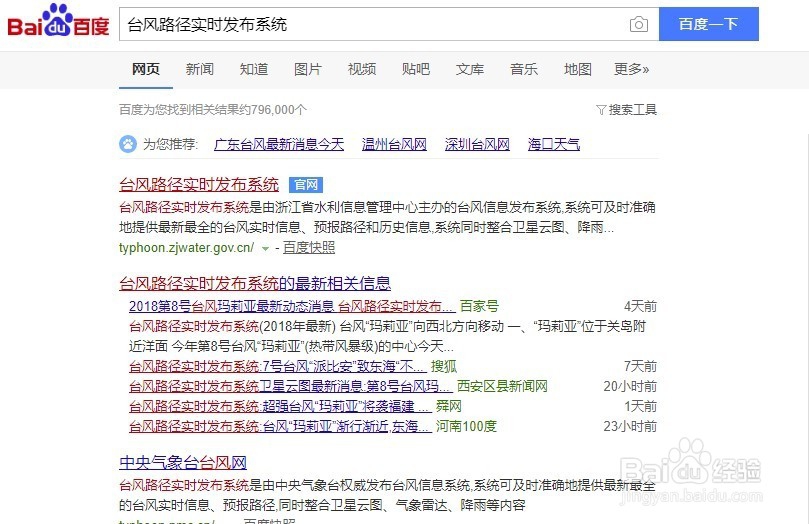Open 百度快照 for zjwater result
Viewport: 809px width, 524px height.
pyautogui.click(x=309, y=248)
